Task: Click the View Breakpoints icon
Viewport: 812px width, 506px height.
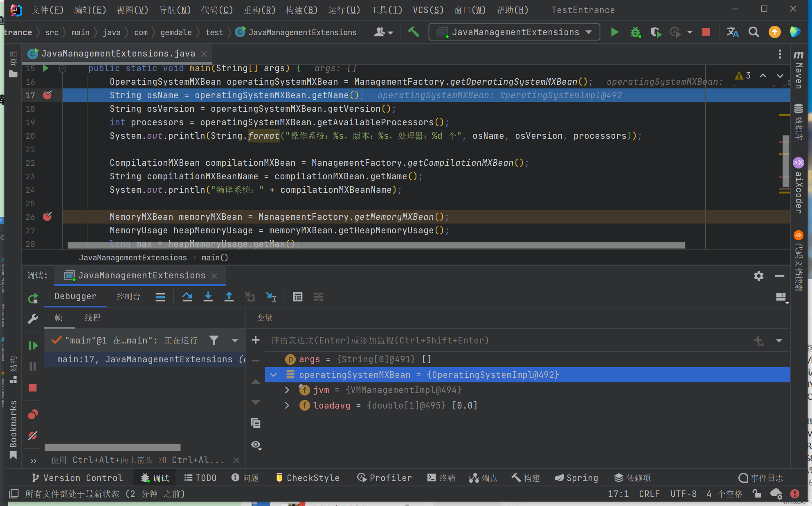Action: [x=33, y=415]
